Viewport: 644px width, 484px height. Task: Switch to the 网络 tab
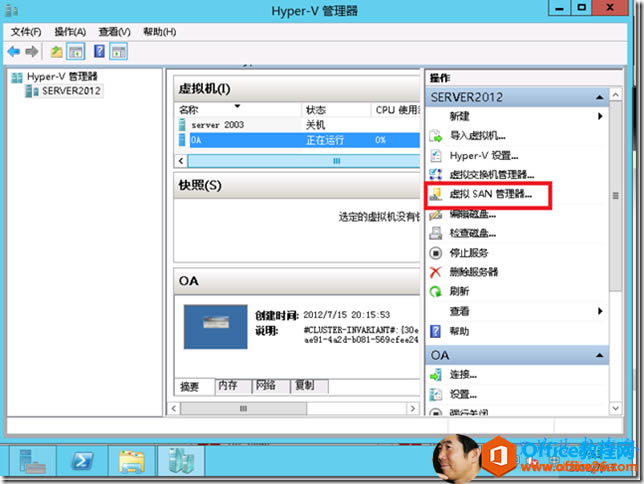coord(271,385)
